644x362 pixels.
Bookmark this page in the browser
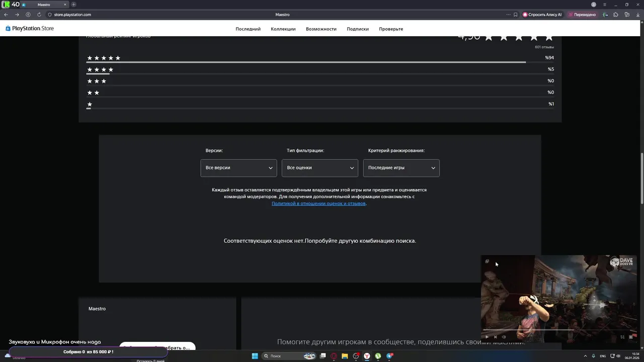515,15
